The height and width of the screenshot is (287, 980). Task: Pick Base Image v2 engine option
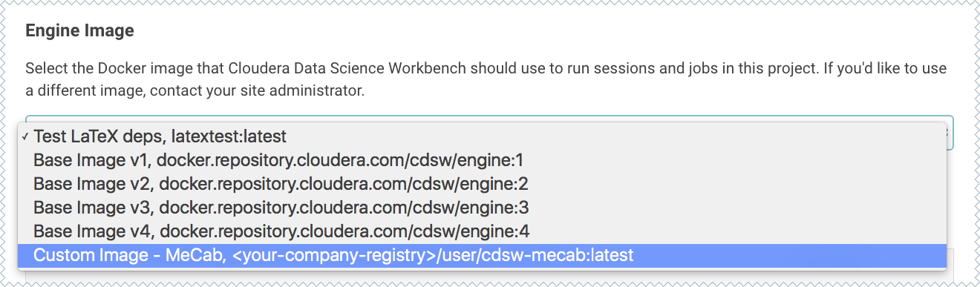pyautogui.click(x=483, y=184)
